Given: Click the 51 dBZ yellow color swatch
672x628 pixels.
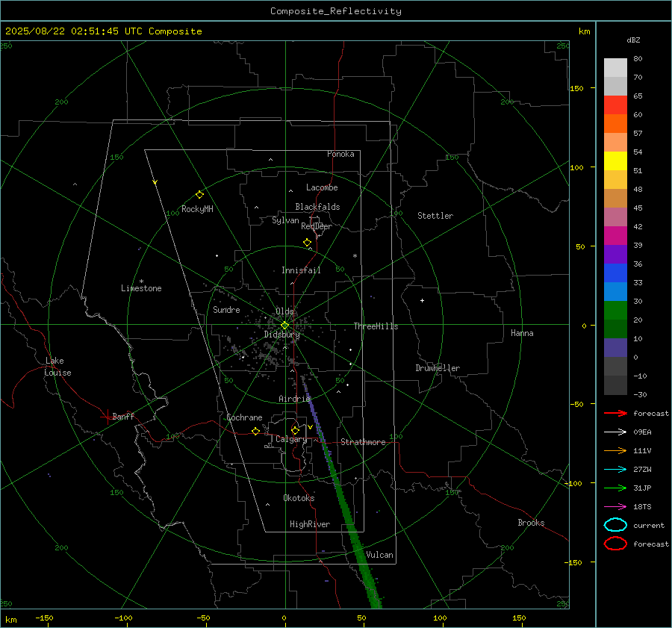Looking at the screenshot, I should (x=615, y=161).
